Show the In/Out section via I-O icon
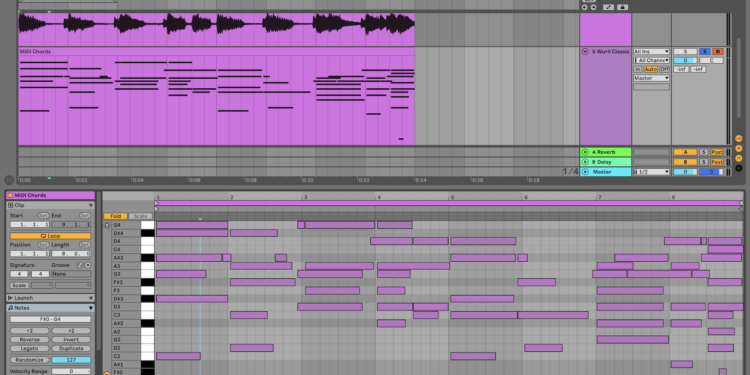Image resolution: width=750 pixels, height=375 pixels. tap(739, 139)
